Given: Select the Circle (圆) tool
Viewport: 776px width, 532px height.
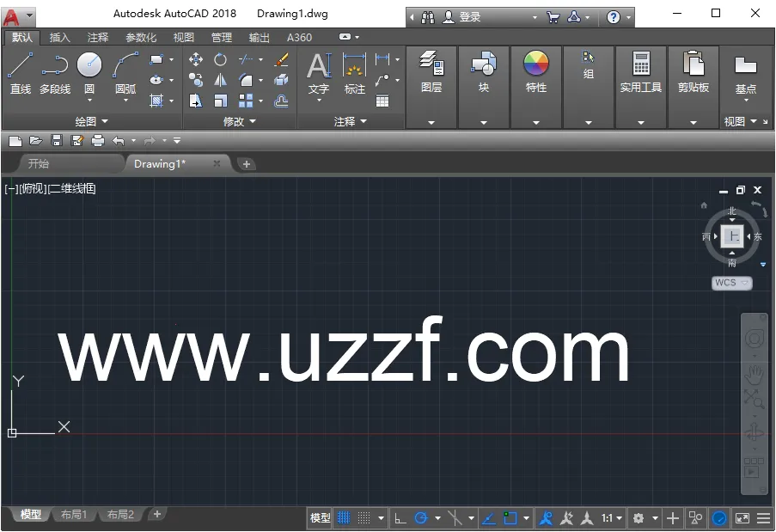Looking at the screenshot, I should 89,71.
